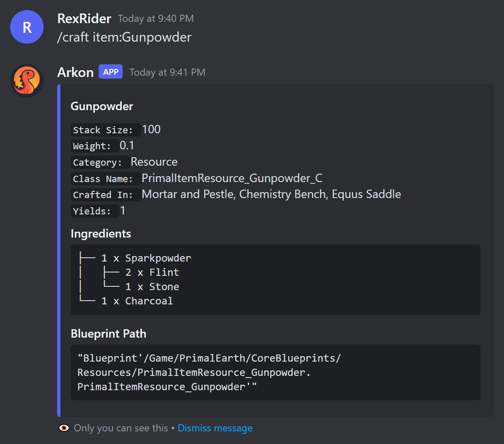Click the 'Weight:' label

95,146
